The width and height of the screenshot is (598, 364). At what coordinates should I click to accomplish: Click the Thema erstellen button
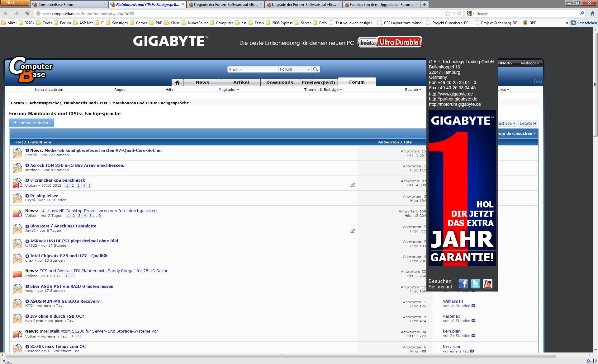tap(31, 123)
